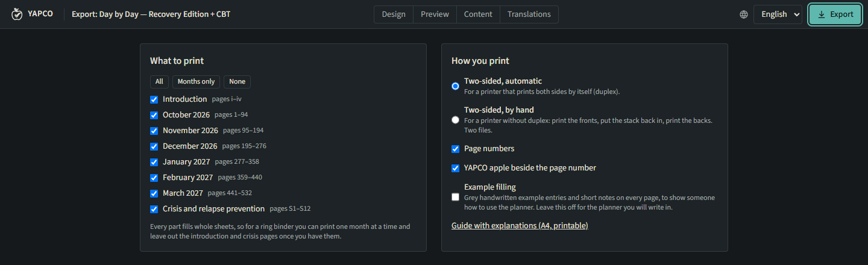Choose Months only preset
Image resolution: width=868 pixels, height=265 pixels.
point(196,82)
